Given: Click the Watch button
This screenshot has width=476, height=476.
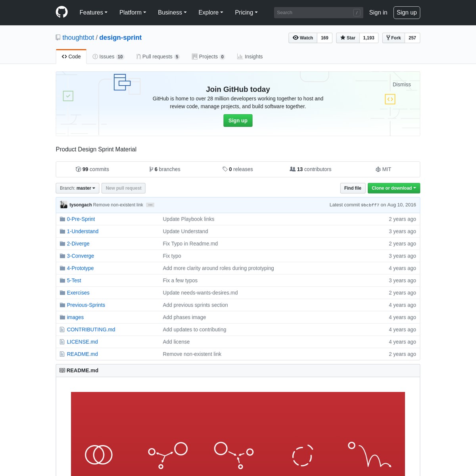Looking at the screenshot, I should click(303, 38).
